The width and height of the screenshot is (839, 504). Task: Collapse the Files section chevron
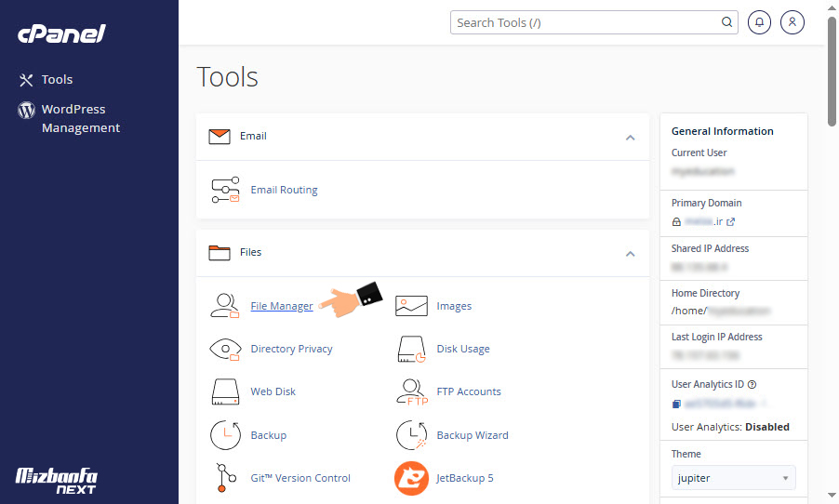coord(630,253)
